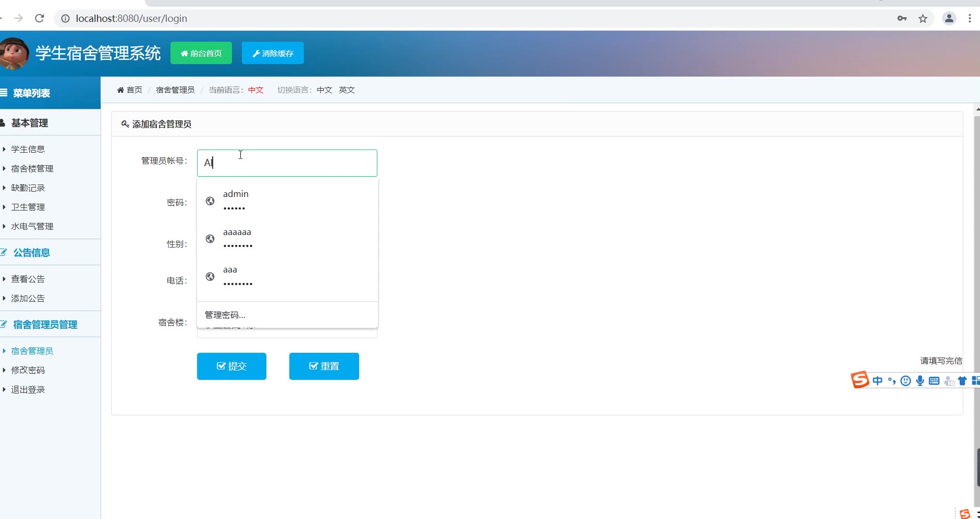
Task: Choose the aaaaaa autofill suggestion
Action: pos(287,239)
